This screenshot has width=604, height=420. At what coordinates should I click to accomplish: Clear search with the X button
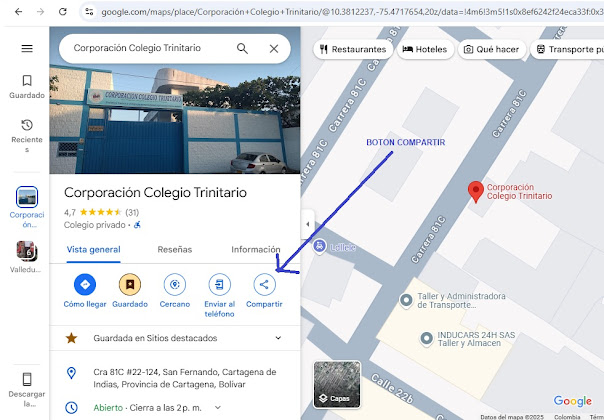274,49
